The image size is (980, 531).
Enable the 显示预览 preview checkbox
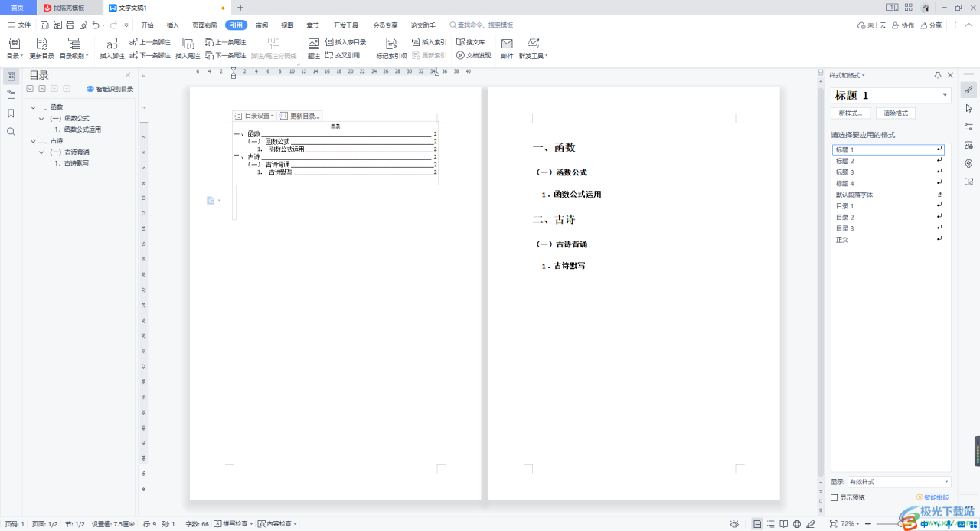[x=834, y=497]
